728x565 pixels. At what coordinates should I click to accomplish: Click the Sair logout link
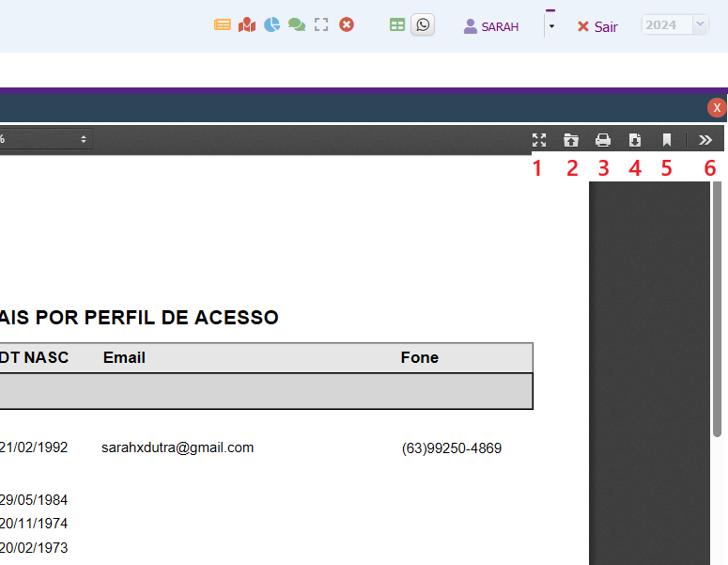click(x=597, y=26)
